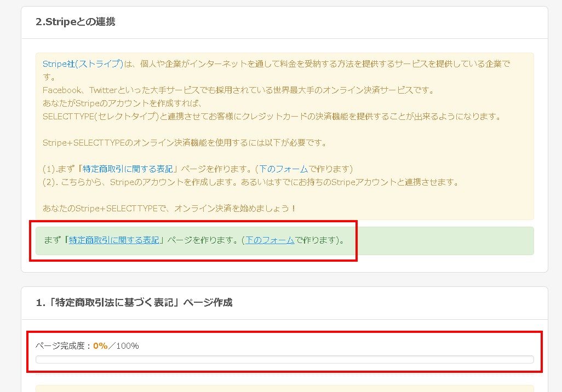Open the Stripe社(ストライプ) link
Screen dimensions: 562x392
pyautogui.click(x=83, y=64)
